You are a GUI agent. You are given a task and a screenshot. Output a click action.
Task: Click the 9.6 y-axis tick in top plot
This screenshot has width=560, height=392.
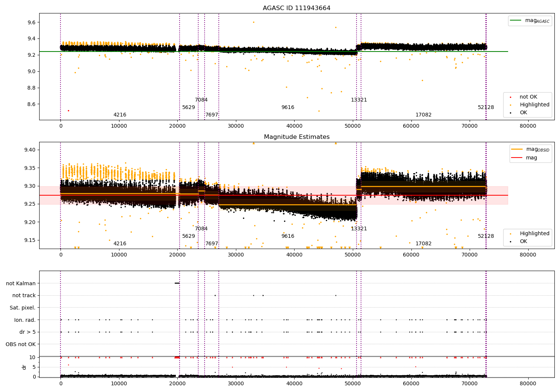click(x=31, y=23)
